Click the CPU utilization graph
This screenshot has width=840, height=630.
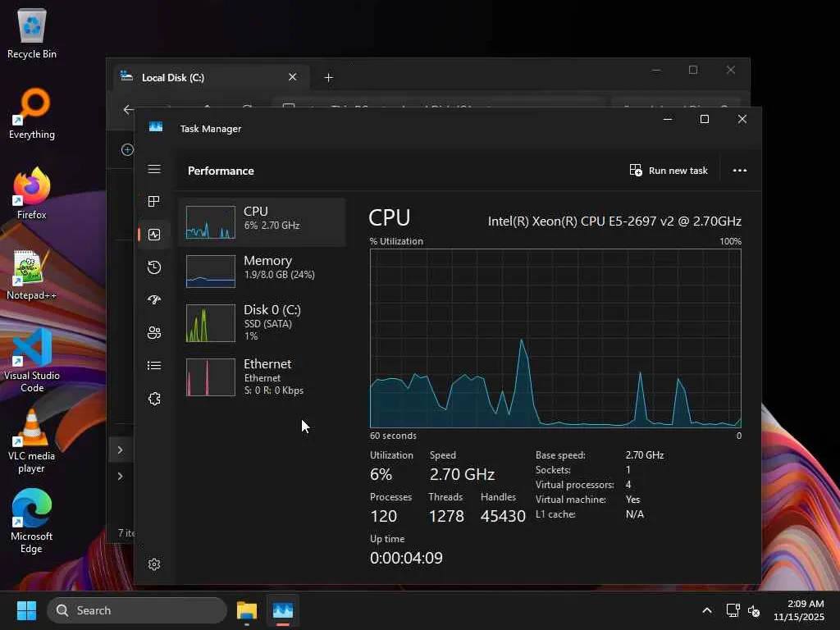click(555, 338)
